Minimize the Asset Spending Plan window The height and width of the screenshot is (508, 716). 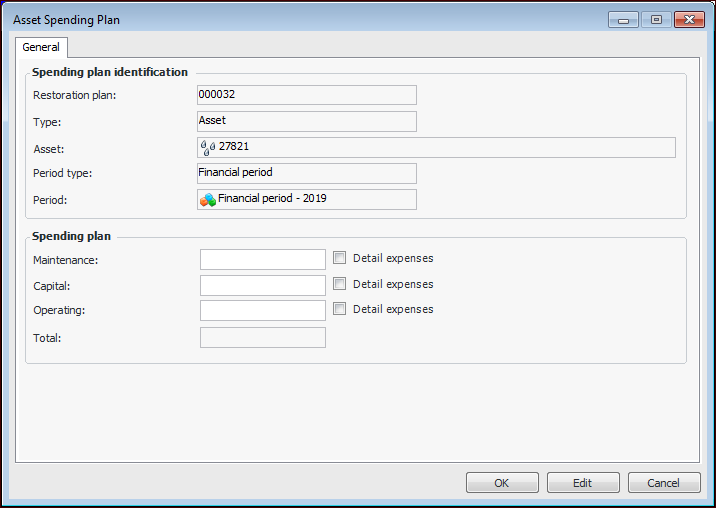[623, 19]
